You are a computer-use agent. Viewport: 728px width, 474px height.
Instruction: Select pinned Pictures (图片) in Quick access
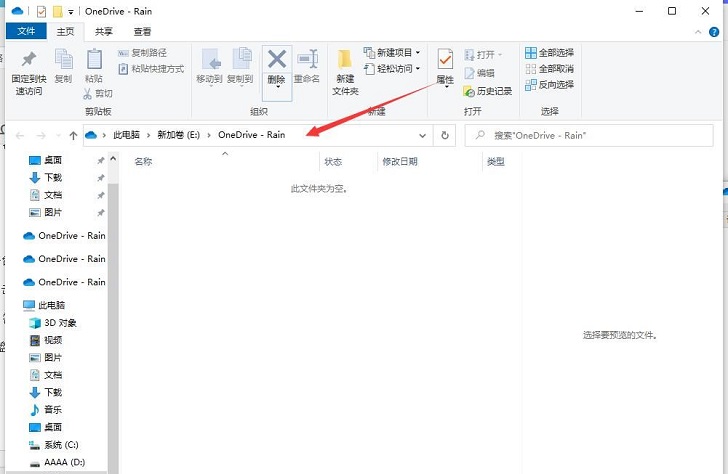46,213
